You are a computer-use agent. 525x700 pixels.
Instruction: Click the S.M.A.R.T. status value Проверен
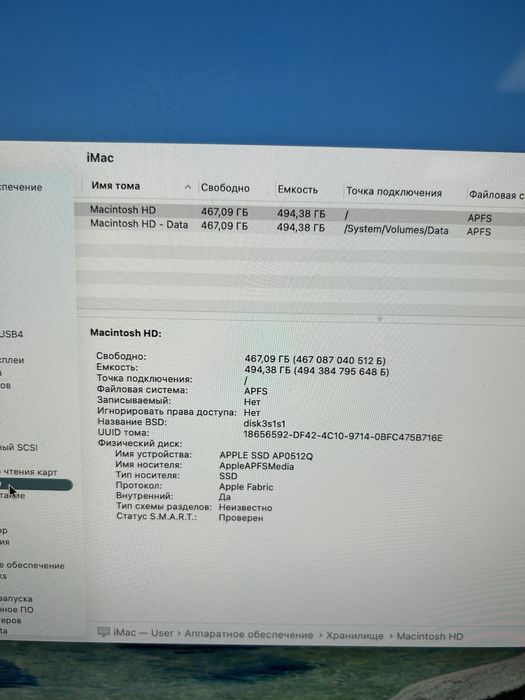tap(241, 518)
